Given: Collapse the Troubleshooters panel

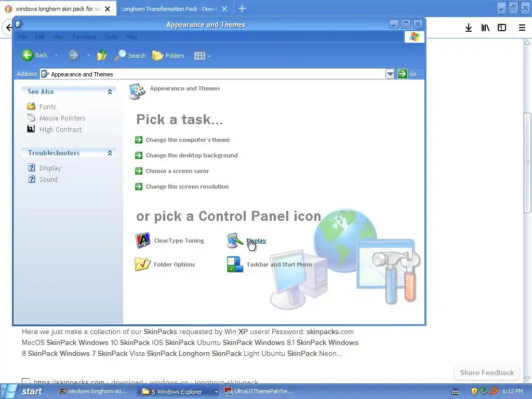Looking at the screenshot, I should coord(110,153).
